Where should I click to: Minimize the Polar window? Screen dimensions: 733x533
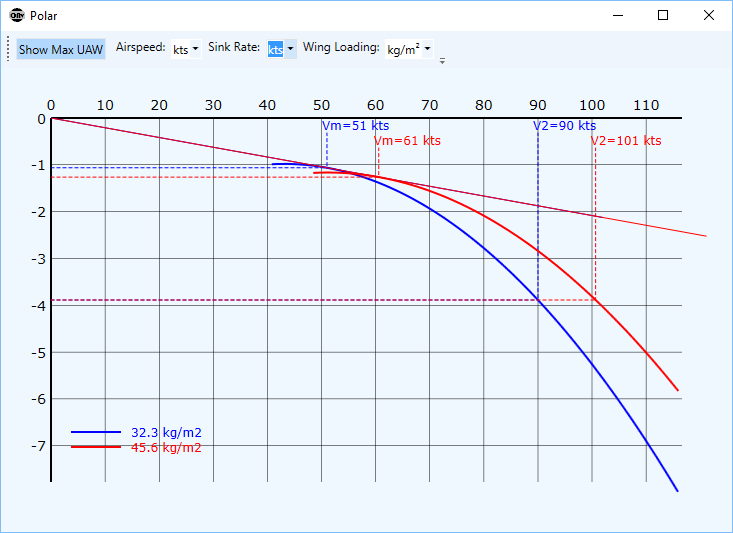[x=617, y=16]
